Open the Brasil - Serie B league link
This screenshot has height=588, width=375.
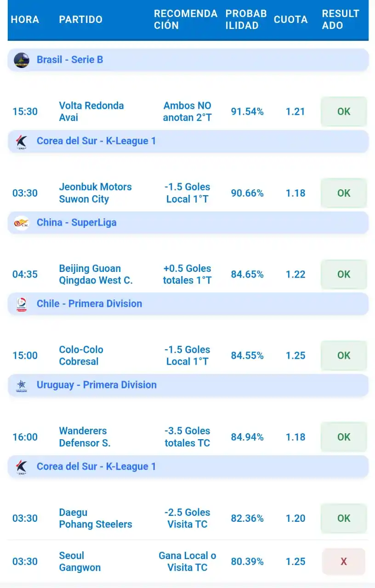pos(70,60)
